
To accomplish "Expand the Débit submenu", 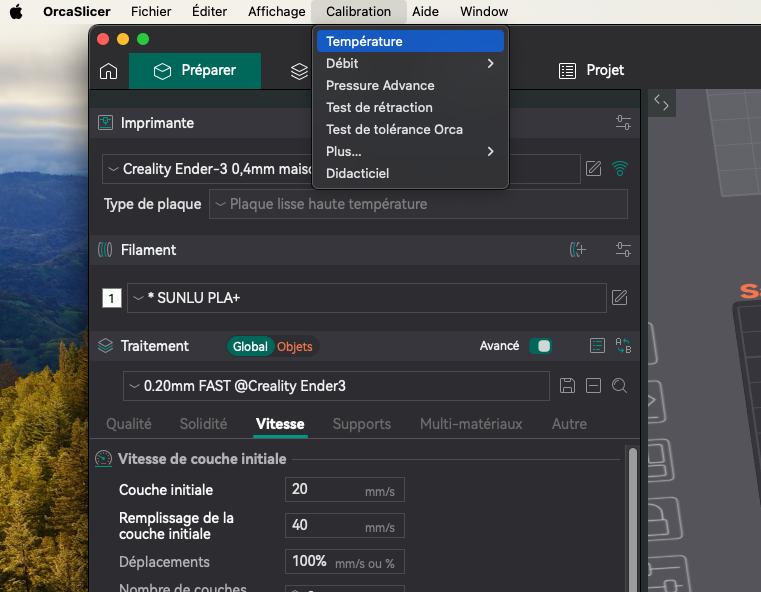I will (411, 64).
